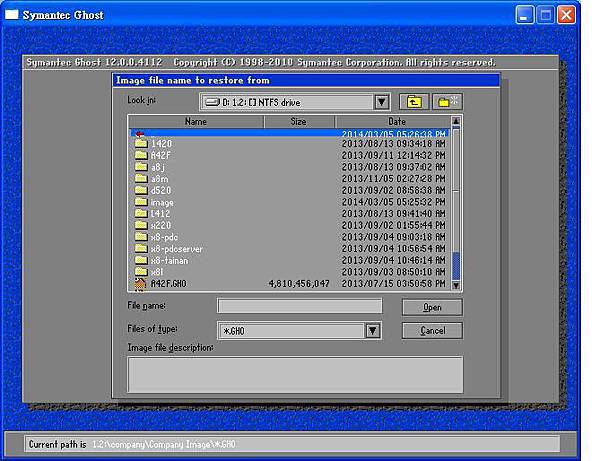Click the blue scrollbar thumb in file list

pyautogui.click(x=456, y=266)
